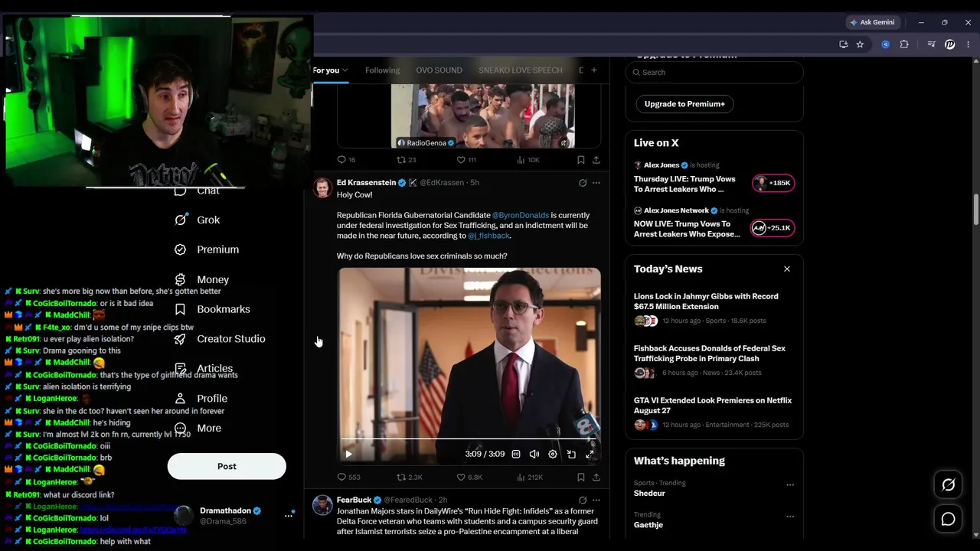This screenshot has height=551, width=980.
Task: Open the @j_fishback mention link
Action: tap(488, 236)
